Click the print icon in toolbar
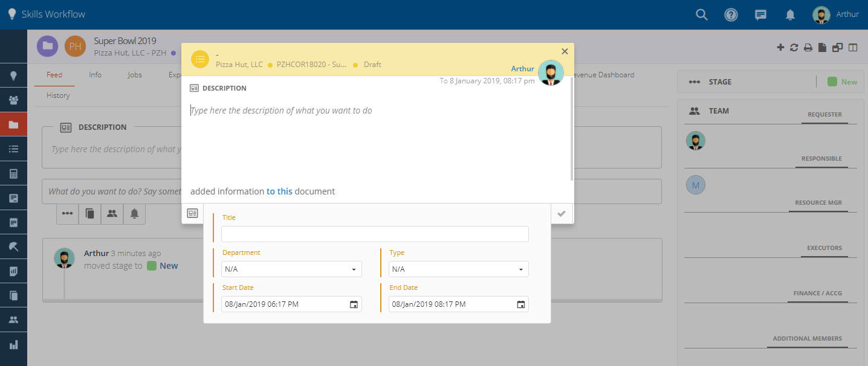 coord(808,47)
